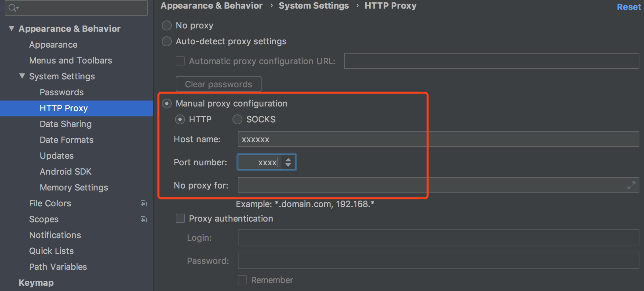
Task: Collapse the System Settings tree node
Action: (22, 76)
